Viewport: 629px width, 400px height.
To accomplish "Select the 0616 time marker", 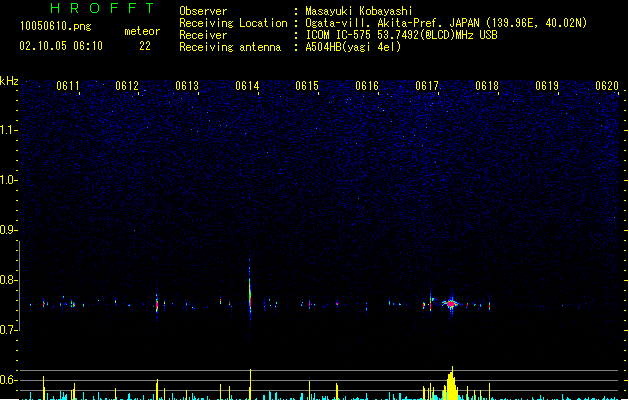I will (x=367, y=86).
